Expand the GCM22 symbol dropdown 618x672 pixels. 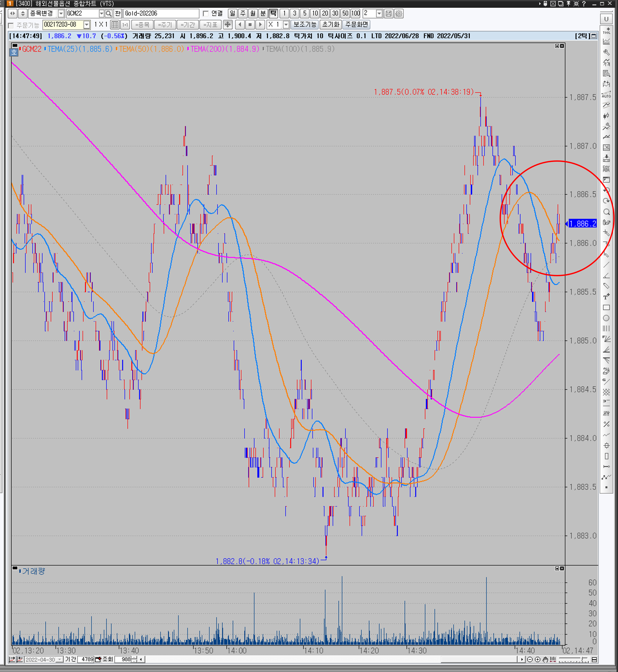[101, 13]
